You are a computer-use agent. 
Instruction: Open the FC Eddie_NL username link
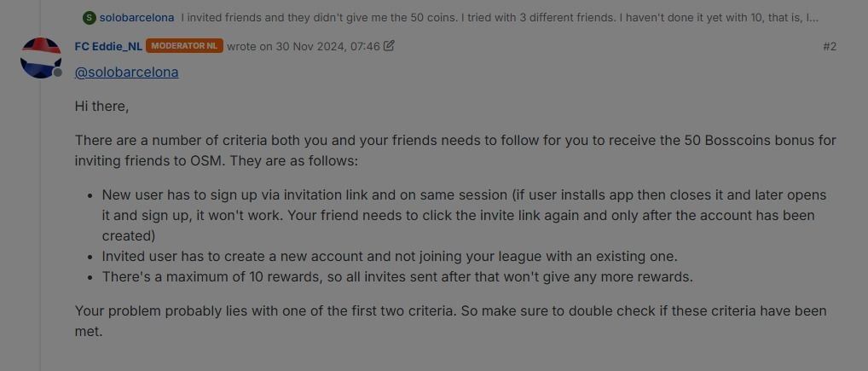[x=108, y=46]
